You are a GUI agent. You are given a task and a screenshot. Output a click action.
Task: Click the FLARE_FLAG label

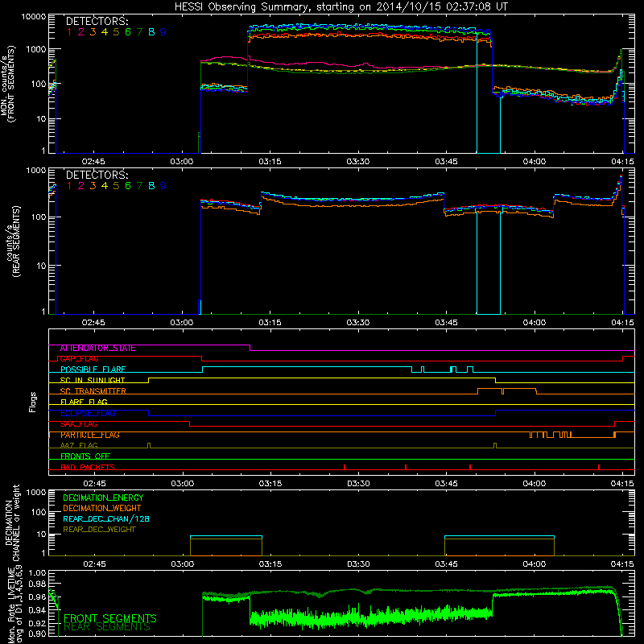[x=84, y=402]
